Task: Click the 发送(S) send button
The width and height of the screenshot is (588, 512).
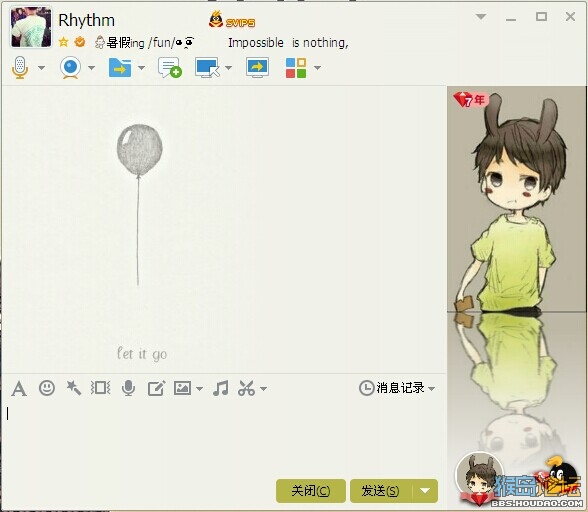Action: 381,491
